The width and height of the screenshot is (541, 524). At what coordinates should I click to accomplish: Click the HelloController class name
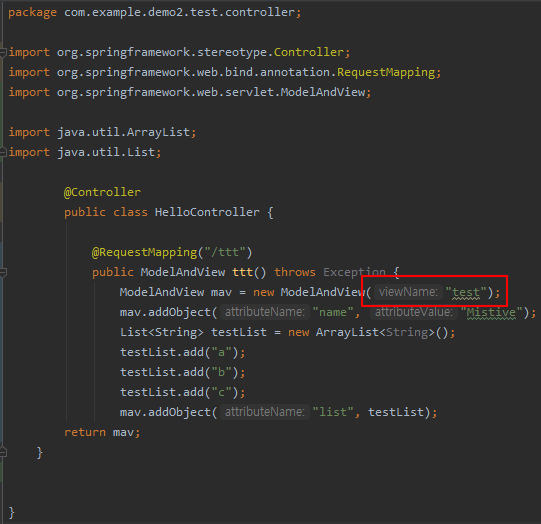[x=207, y=212]
